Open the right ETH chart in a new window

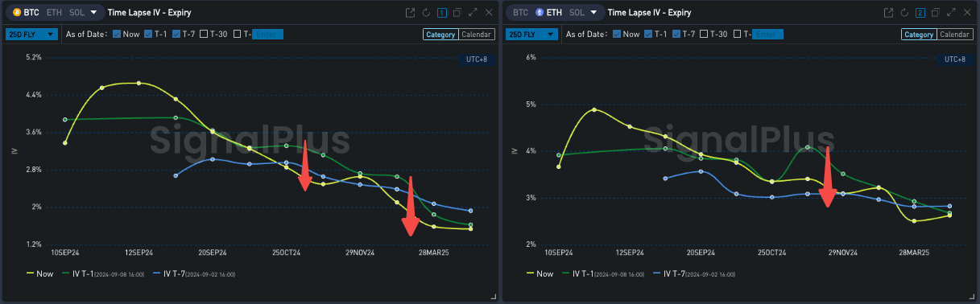889,13
